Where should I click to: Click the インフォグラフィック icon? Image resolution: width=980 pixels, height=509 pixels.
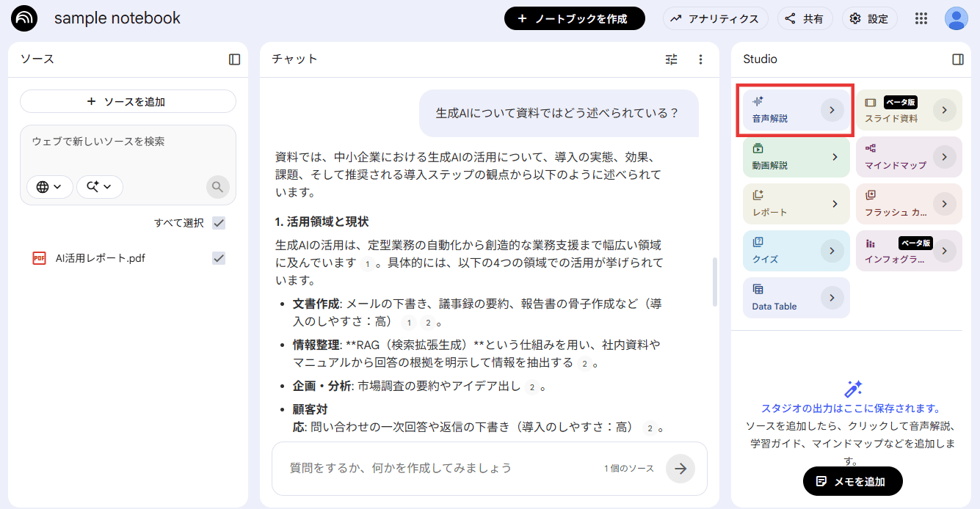click(871, 243)
